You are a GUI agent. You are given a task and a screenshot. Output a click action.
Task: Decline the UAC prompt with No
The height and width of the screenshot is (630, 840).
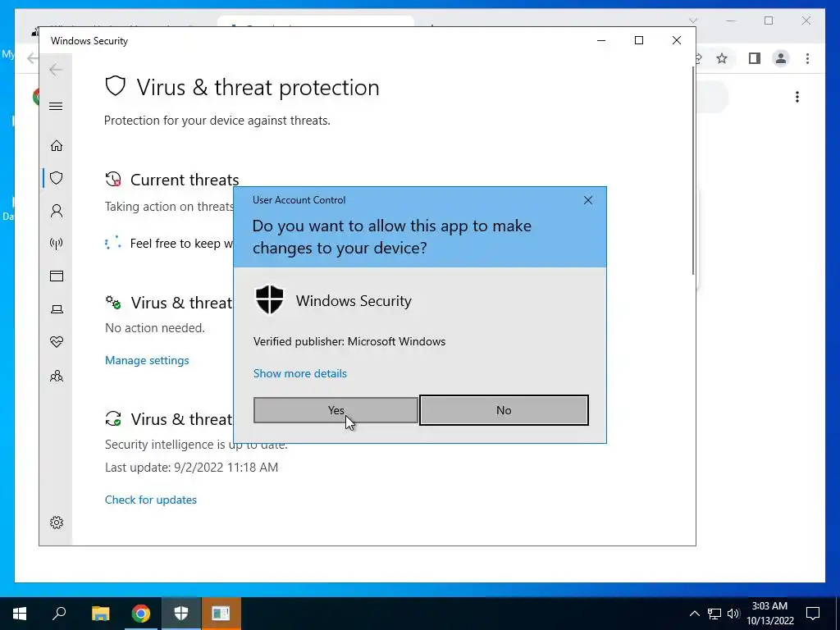click(x=504, y=410)
